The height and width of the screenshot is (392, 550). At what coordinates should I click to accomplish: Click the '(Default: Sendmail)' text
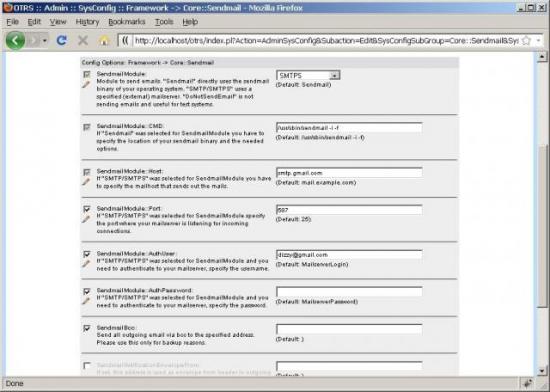[x=303, y=85]
